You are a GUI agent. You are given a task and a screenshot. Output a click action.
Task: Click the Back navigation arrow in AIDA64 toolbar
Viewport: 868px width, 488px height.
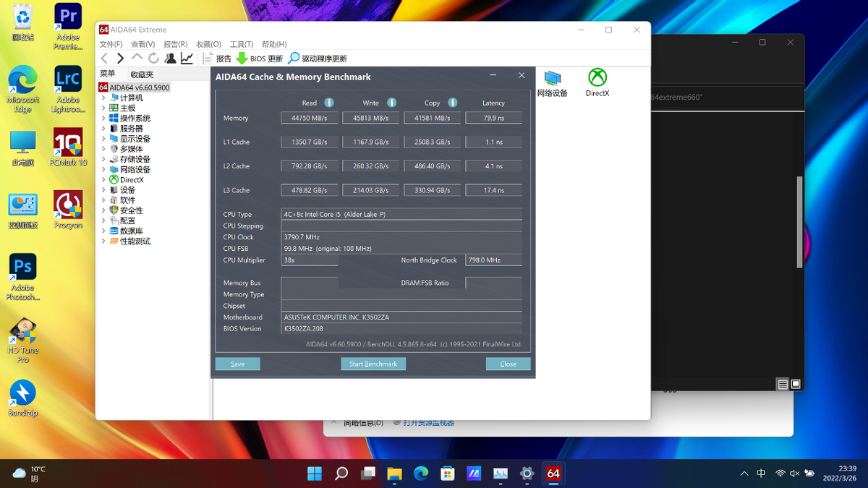pos(104,59)
